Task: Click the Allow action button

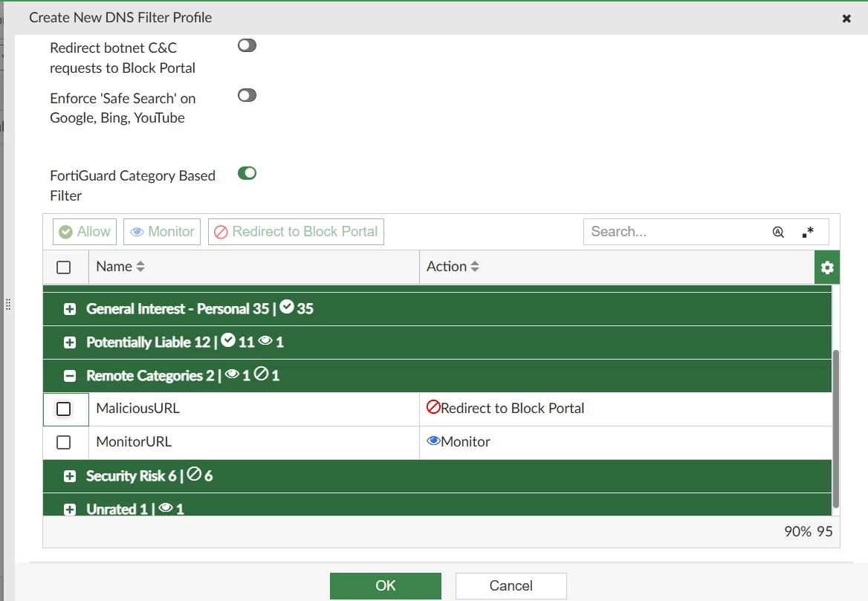Action: [x=85, y=231]
